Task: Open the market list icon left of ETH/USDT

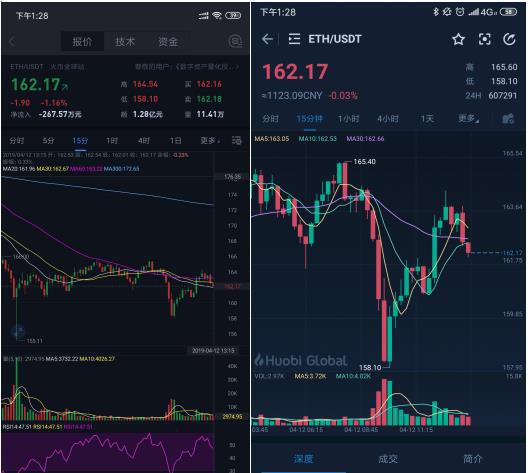Action: tap(294, 39)
